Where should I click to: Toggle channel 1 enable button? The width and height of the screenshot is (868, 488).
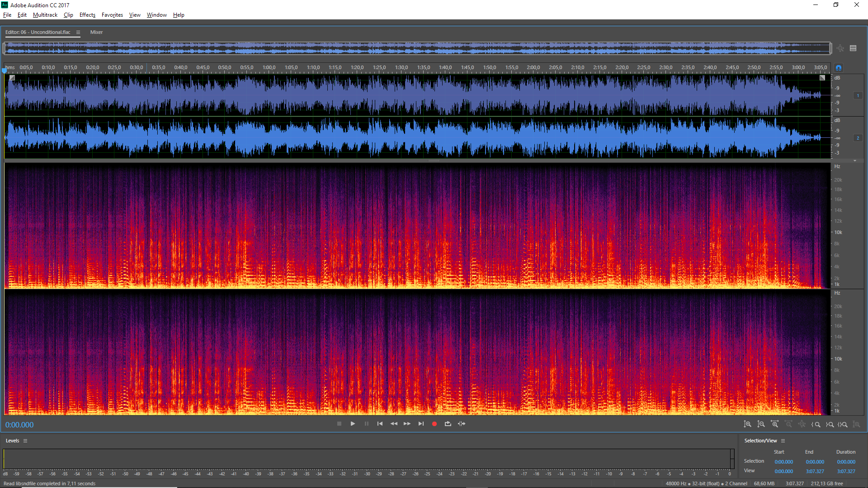coord(858,95)
